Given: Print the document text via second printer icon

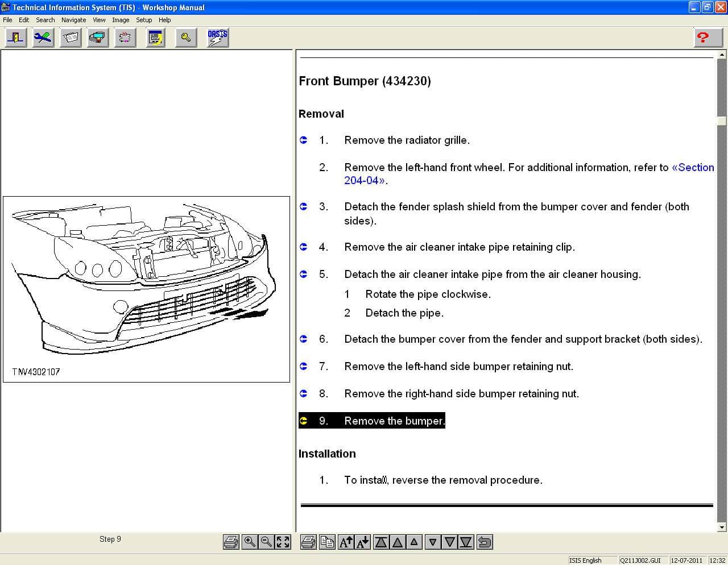Looking at the screenshot, I should click(308, 542).
